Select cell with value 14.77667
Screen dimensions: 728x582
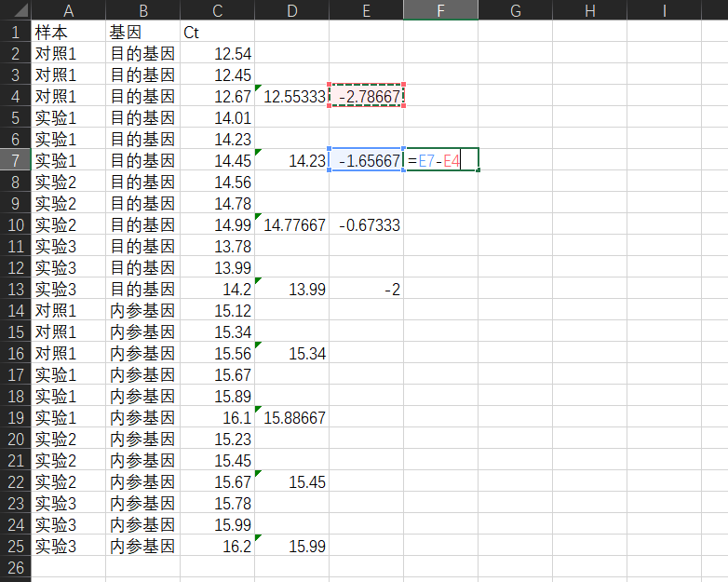pos(291,224)
